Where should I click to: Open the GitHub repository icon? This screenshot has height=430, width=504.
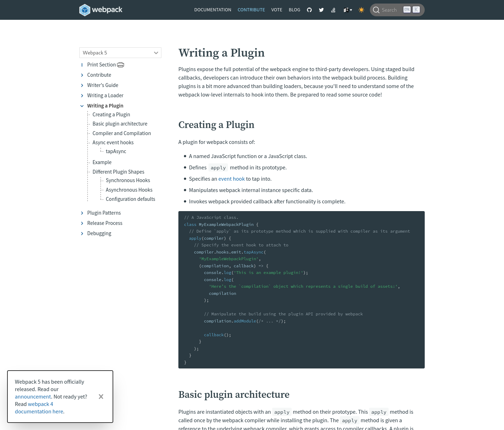pyautogui.click(x=309, y=10)
